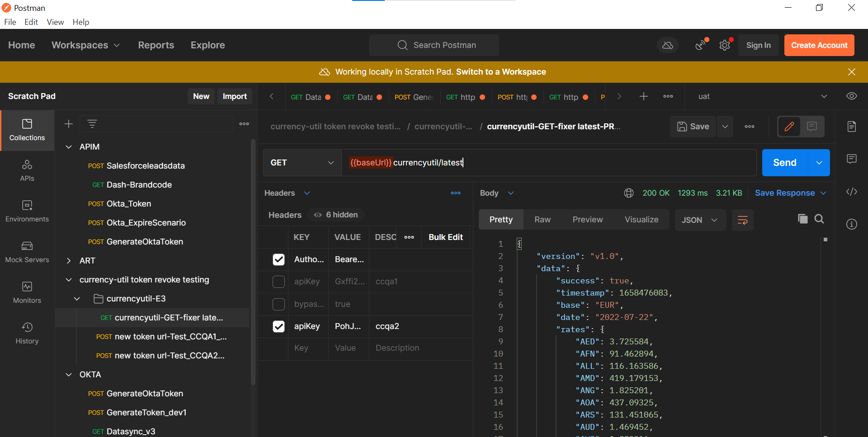Click the environment quick look eye icon
The width and height of the screenshot is (868, 437).
click(x=852, y=96)
